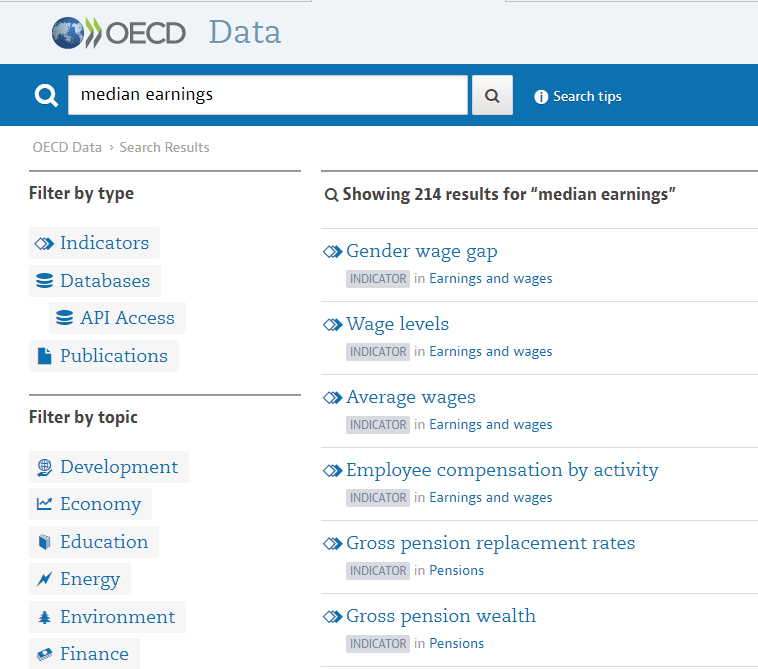Screen dimensions: 758x669
Task: Open the Wage levels result
Action: [397, 324]
